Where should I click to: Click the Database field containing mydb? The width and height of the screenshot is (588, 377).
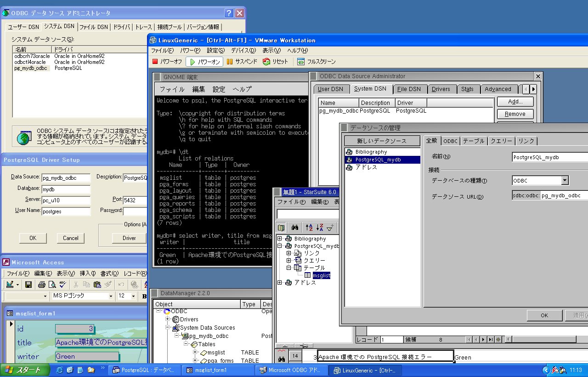[x=66, y=189]
